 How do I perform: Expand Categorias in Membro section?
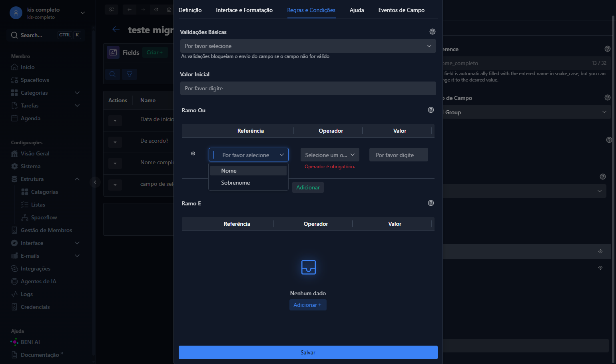pos(46,93)
